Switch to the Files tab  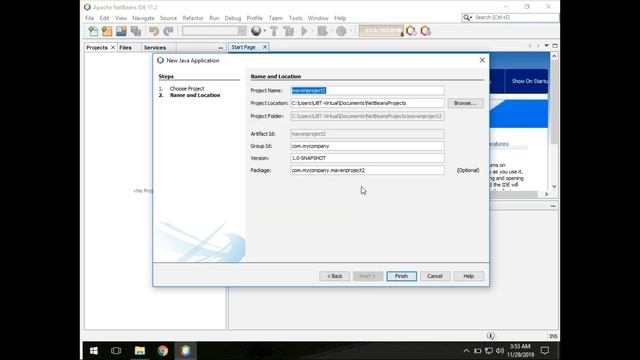[x=125, y=47]
